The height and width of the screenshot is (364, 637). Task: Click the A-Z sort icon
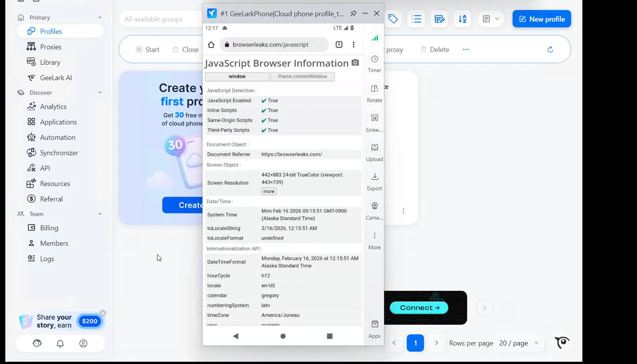click(x=463, y=19)
